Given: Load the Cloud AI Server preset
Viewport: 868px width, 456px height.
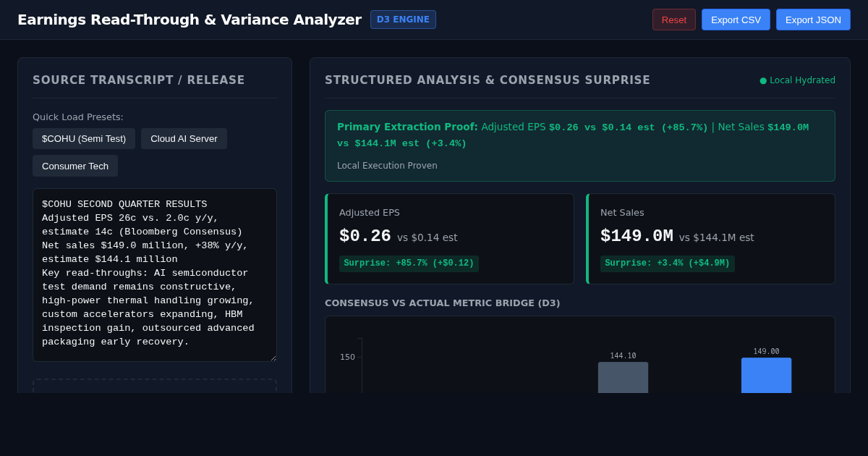Looking at the screenshot, I should pos(184,138).
